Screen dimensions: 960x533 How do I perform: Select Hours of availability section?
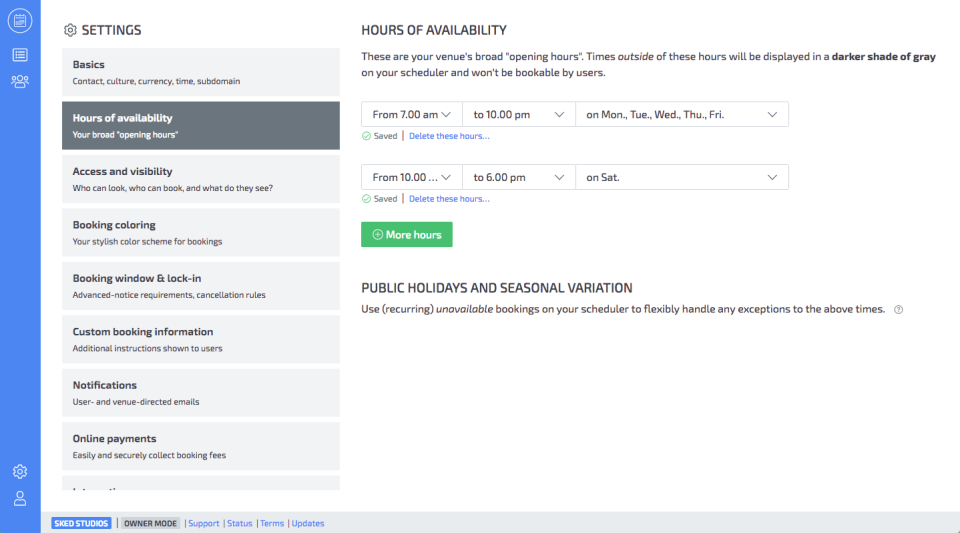[201, 125]
